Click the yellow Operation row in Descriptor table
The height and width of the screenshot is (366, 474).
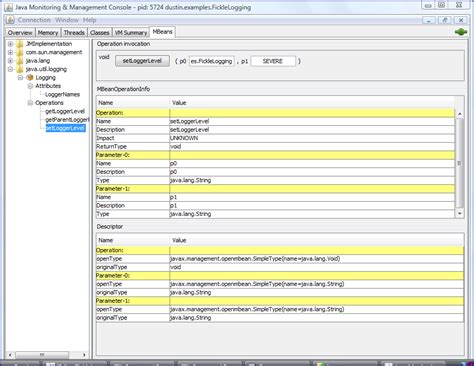point(280,250)
